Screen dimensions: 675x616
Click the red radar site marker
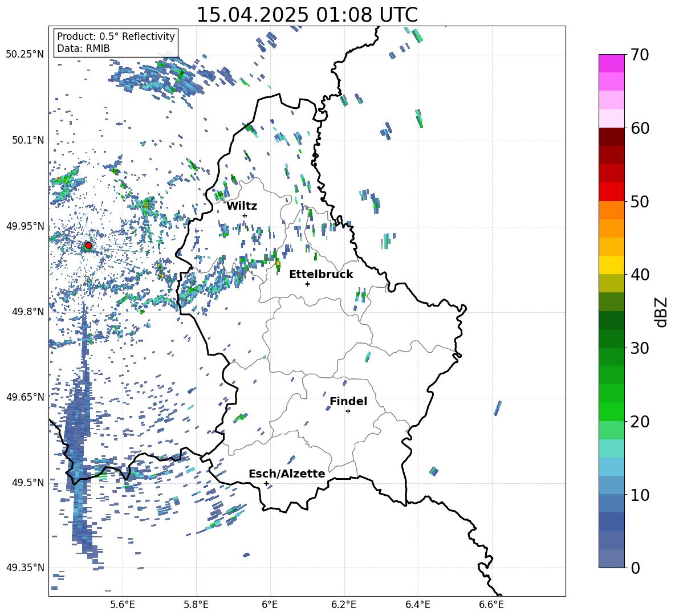pyautogui.click(x=88, y=245)
